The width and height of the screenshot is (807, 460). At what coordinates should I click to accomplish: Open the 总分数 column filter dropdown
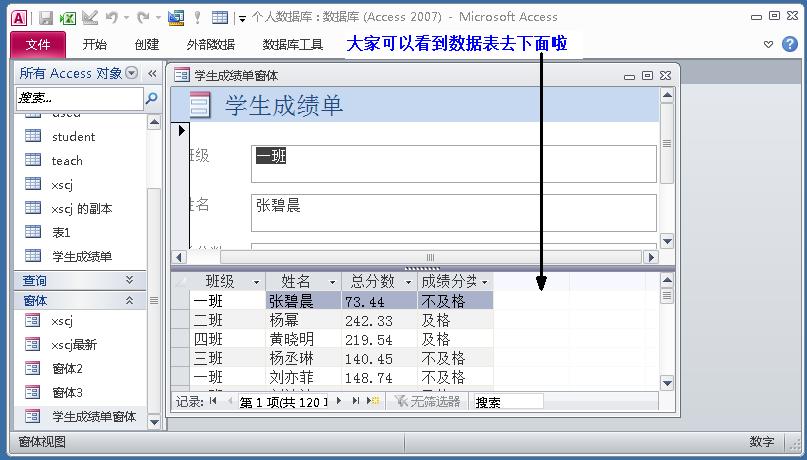pyautogui.click(x=409, y=282)
